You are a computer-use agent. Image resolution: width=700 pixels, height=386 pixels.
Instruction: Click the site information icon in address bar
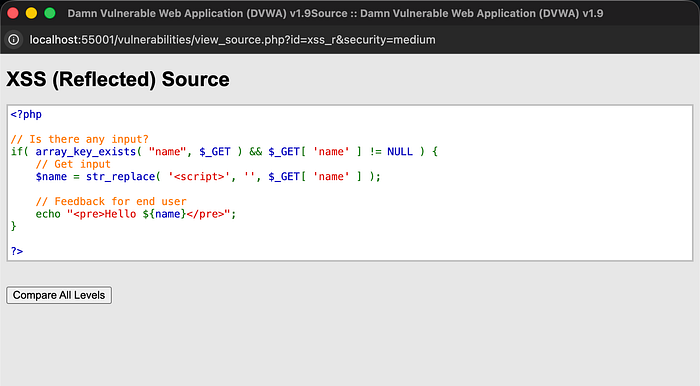click(x=14, y=40)
